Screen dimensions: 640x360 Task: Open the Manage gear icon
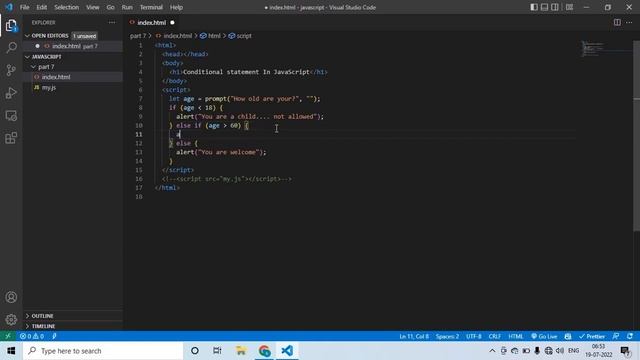tap(11, 319)
